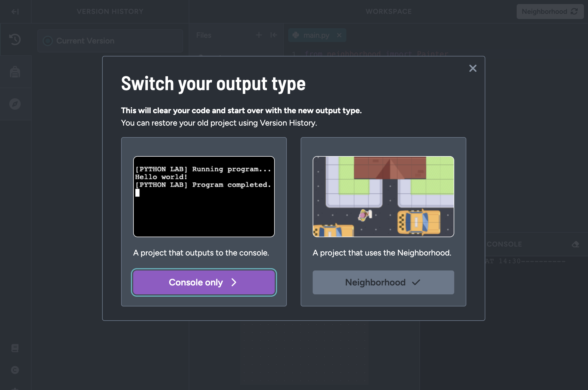The height and width of the screenshot is (390, 588).
Task: Click the Neighborhood preview image
Action: (383, 196)
